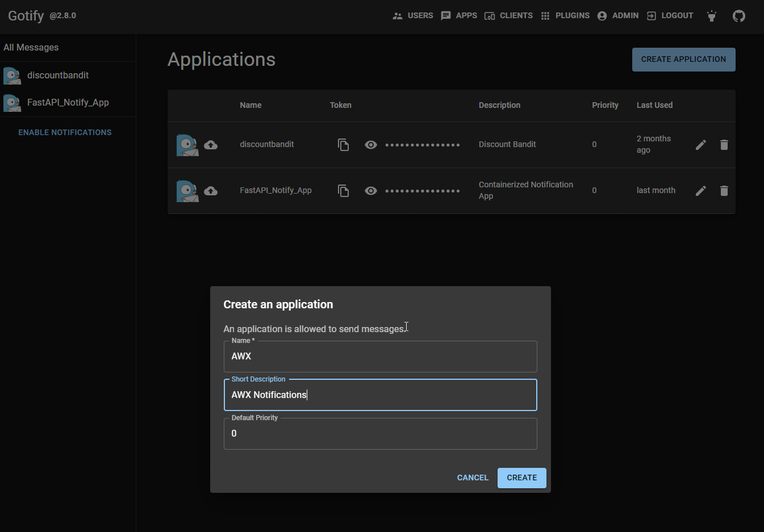Upload a new image for FastAPI_Notify_App

[211, 191]
